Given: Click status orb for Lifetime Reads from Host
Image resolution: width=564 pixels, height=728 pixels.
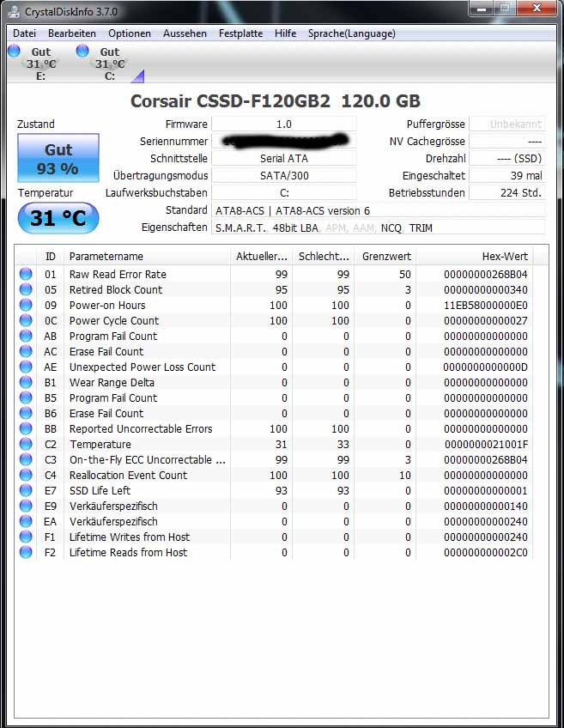Looking at the screenshot, I should pyautogui.click(x=26, y=552).
